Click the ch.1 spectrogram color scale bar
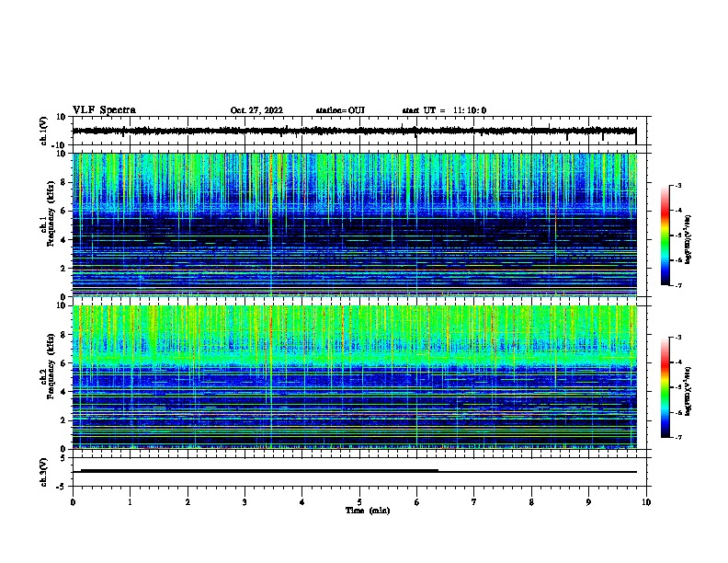Viewport: 728px width, 563px height. pyautogui.click(x=665, y=236)
